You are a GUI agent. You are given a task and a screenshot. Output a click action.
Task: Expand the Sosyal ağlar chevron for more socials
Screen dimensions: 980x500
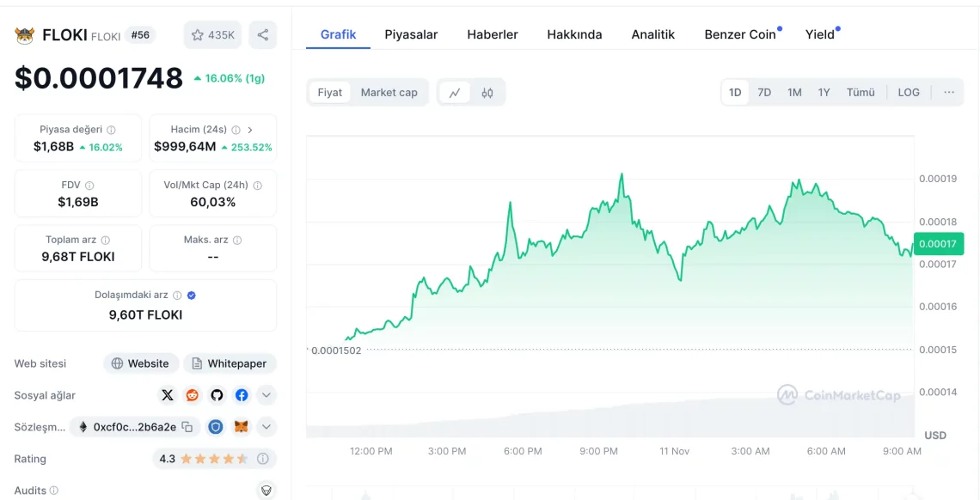point(266,395)
